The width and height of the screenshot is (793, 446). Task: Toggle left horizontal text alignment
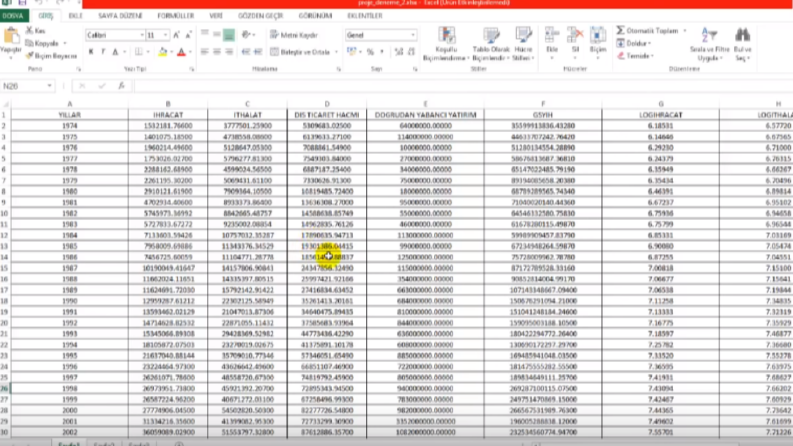pos(204,52)
